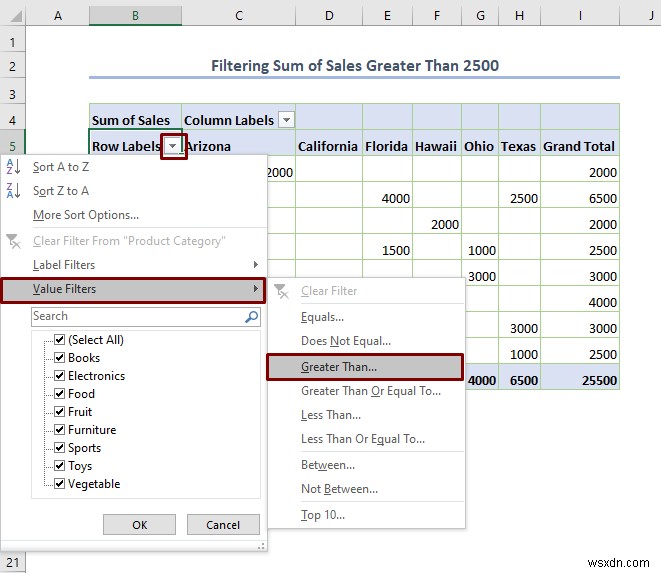Click the select-all corner triangle of the sheet

[x=16, y=16]
